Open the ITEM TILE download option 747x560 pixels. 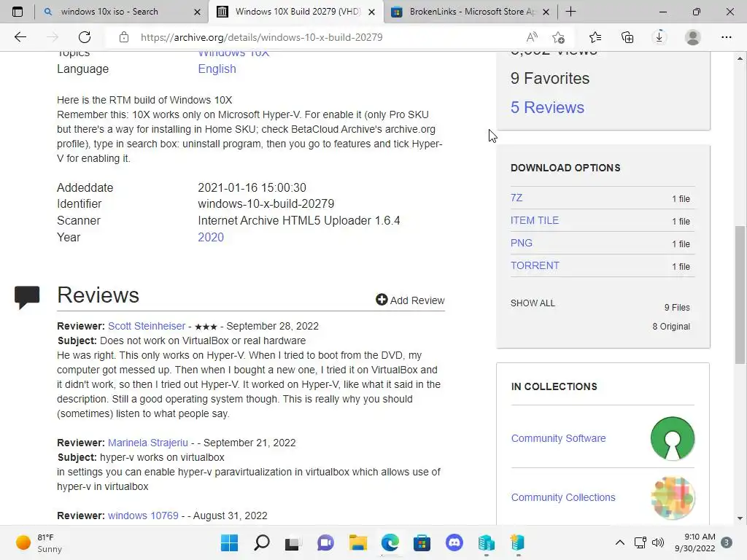point(535,220)
